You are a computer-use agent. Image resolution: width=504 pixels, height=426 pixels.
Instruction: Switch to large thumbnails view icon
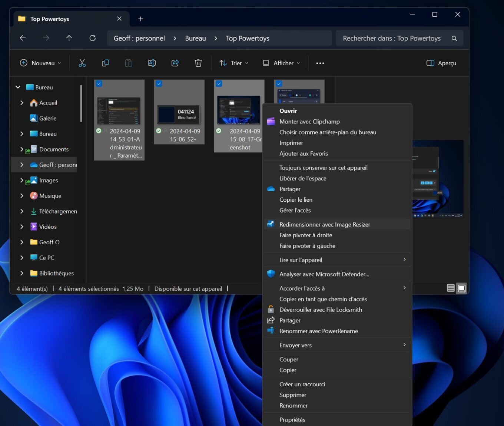click(462, 288)
